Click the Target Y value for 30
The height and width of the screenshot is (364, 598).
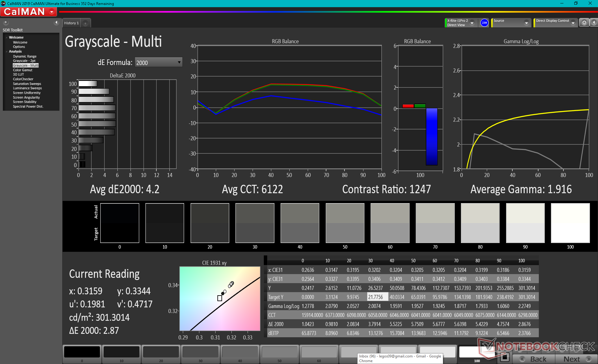(x=377, y=297)
